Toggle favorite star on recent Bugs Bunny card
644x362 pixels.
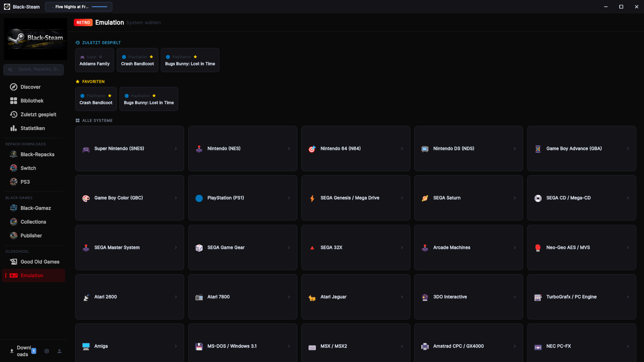195,57
